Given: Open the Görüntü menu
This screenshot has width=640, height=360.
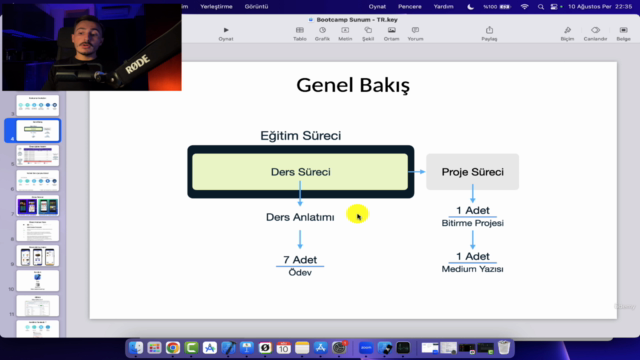Looking at the screenshot, I should coord(256,7).
